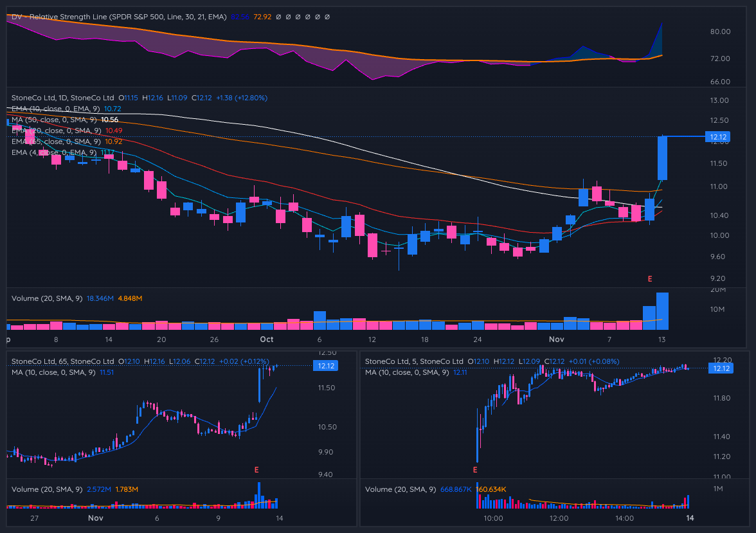
Task: Click the 12.12 price label on 65-minute chart
Action: [326, 366]
